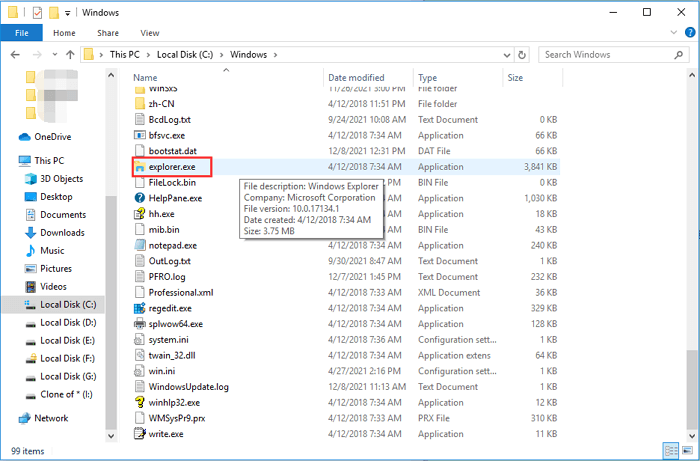Click the Forward arrow button
The image size is (700, 461).
37,55
